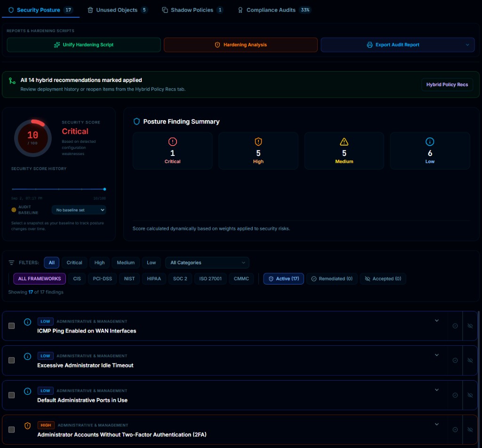482x448 pixels.
Task: Show Remediated (0) findings
Action: pos(332,278)
